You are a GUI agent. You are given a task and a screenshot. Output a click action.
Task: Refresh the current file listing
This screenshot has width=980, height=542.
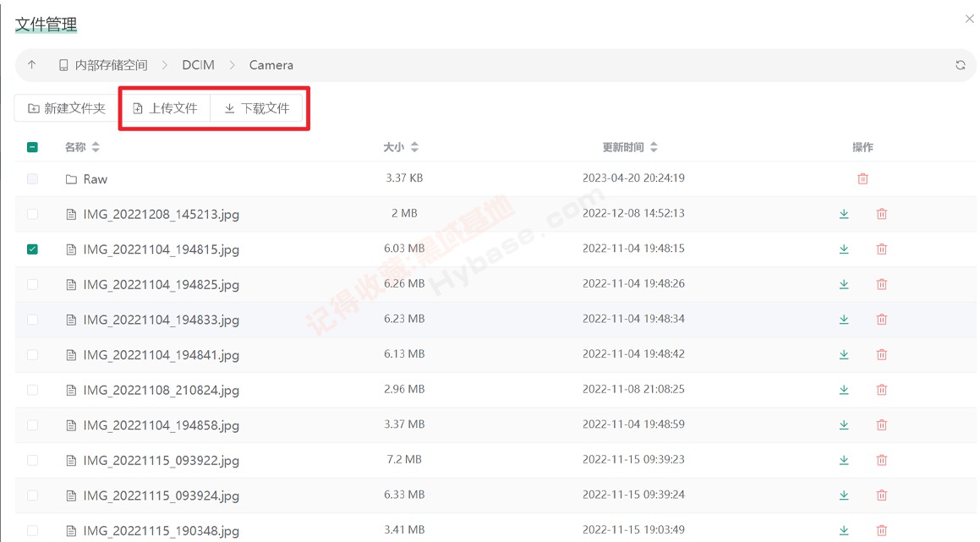[960, 64]
